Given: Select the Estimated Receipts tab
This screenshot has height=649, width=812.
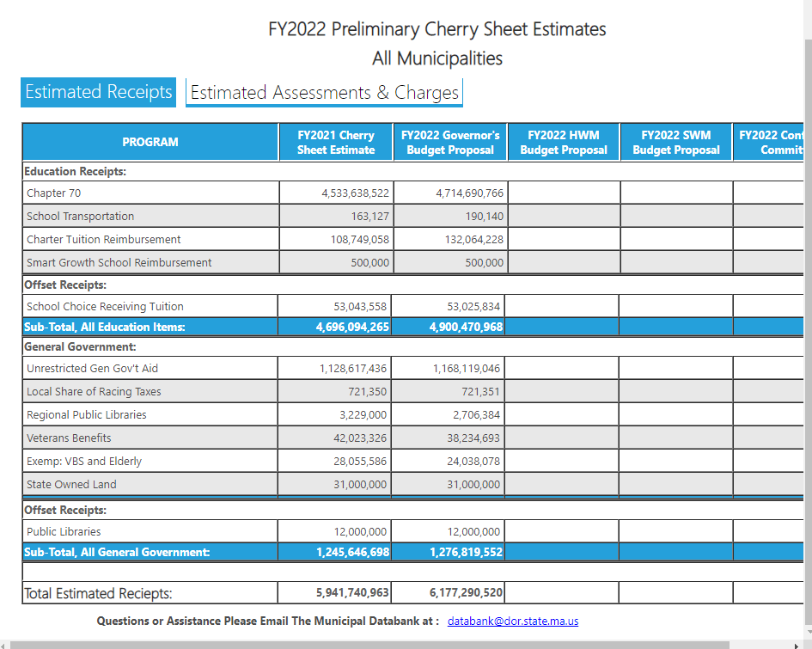Looking at the screenshot, I should click(98, 92).
